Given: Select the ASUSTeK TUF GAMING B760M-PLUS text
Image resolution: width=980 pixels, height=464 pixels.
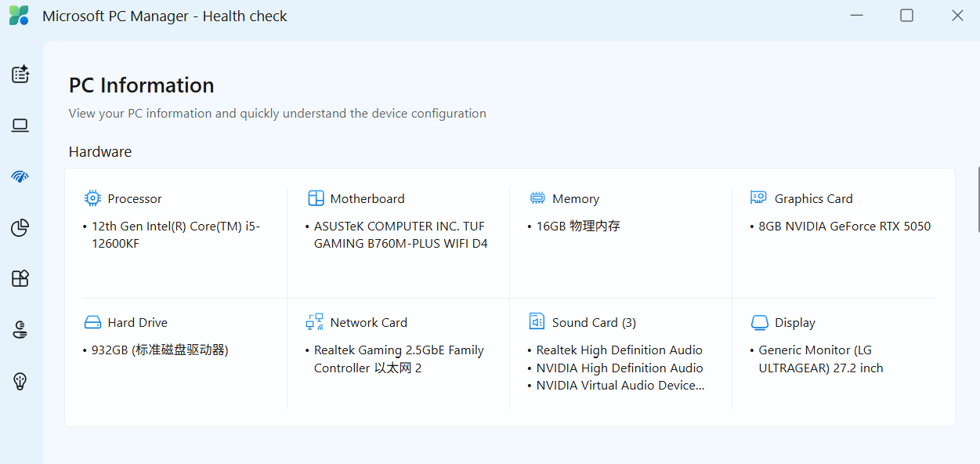Looking at the screenshot, I should point(401,235).
